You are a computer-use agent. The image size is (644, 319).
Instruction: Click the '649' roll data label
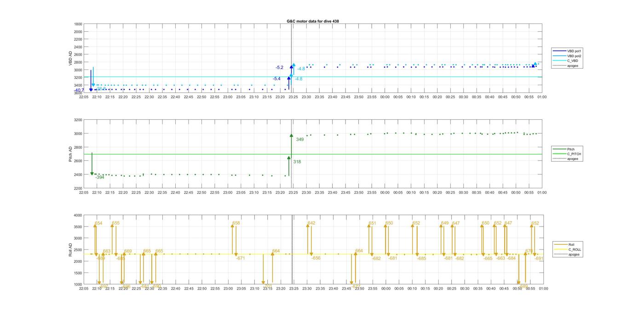tap(445, 223)
